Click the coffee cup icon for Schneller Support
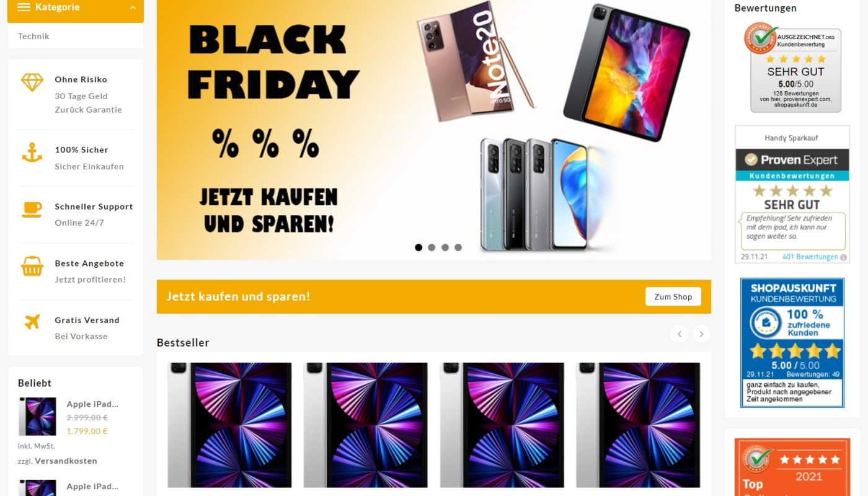868x496 pixels. [32, 210]
